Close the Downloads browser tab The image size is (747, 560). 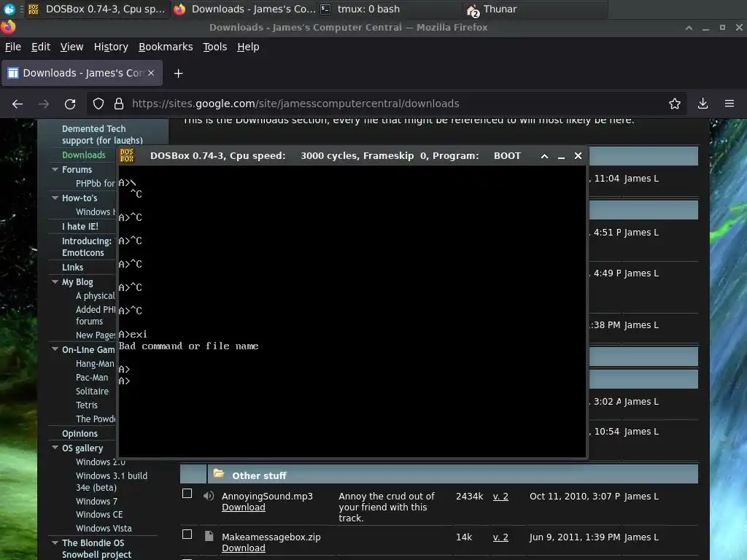tap(151, 73)
